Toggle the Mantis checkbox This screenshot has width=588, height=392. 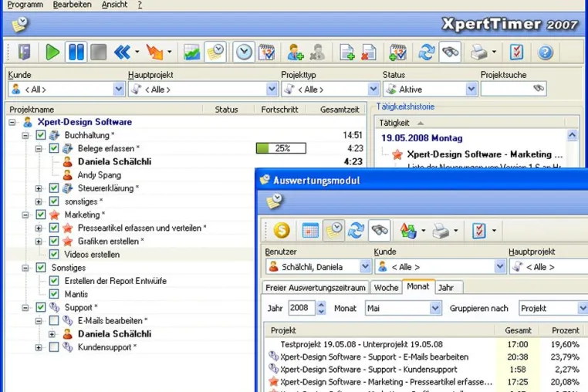click(54, 294)
